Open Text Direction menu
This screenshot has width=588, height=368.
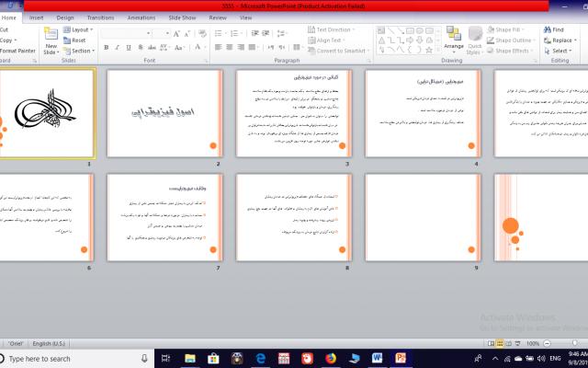[331, 29]
